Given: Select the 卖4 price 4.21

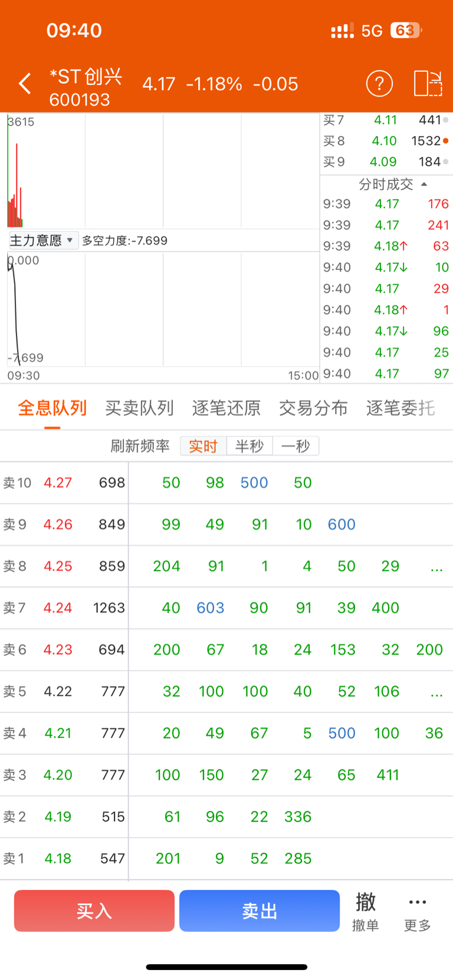Looking at the screenshot, I should click(58, 734).
